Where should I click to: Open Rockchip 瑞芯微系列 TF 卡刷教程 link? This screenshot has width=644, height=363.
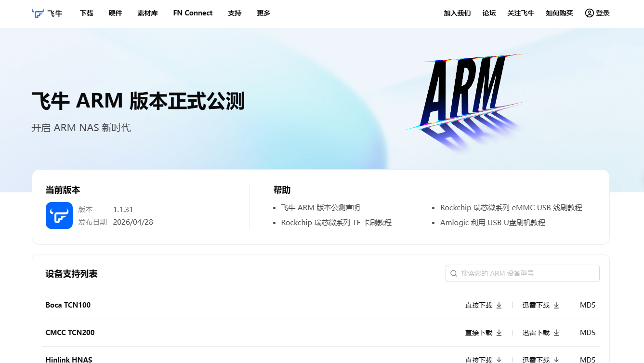(x=336, y=223)
